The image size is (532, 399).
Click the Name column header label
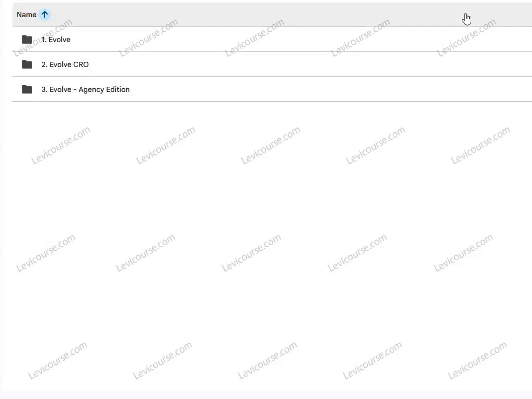click(26, 15)
